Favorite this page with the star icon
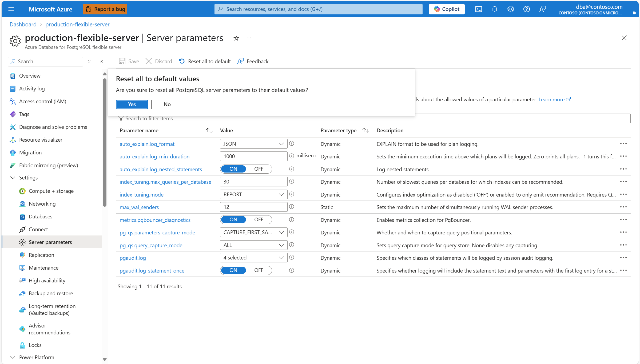Image resolution: width=640 pixels, height=364 pixels. coord(236,38)
